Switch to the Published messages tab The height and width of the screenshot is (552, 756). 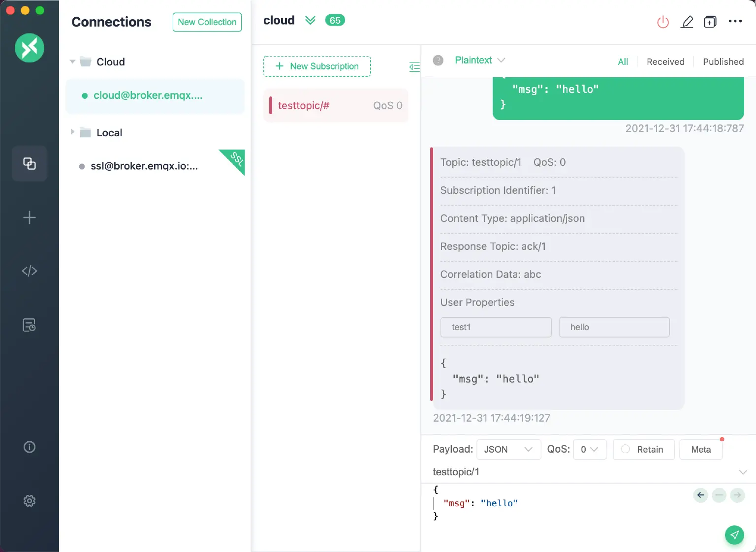723,61
